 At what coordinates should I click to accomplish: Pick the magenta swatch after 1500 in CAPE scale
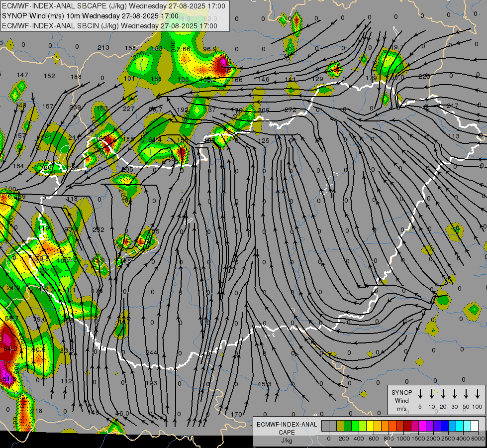click(x=422, y=426)
